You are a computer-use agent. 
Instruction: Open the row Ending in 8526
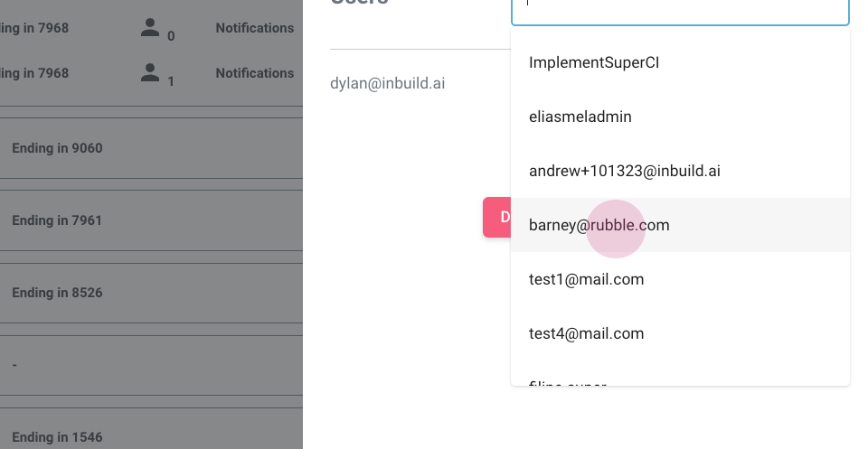57,293
